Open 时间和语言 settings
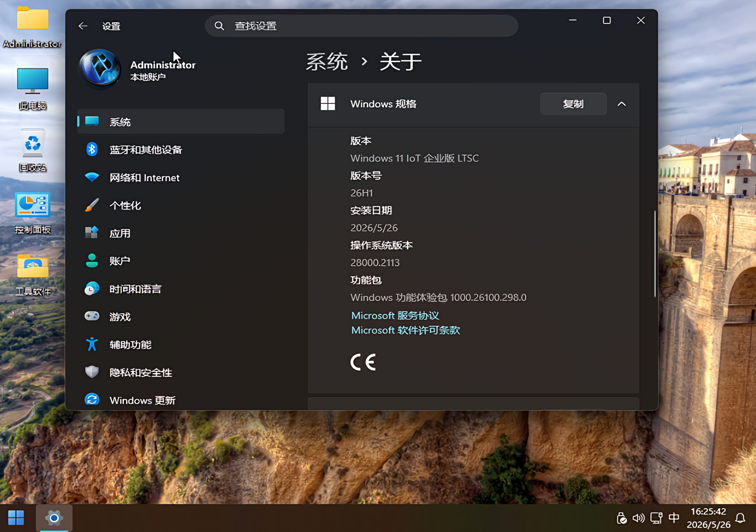 [181, 289]
